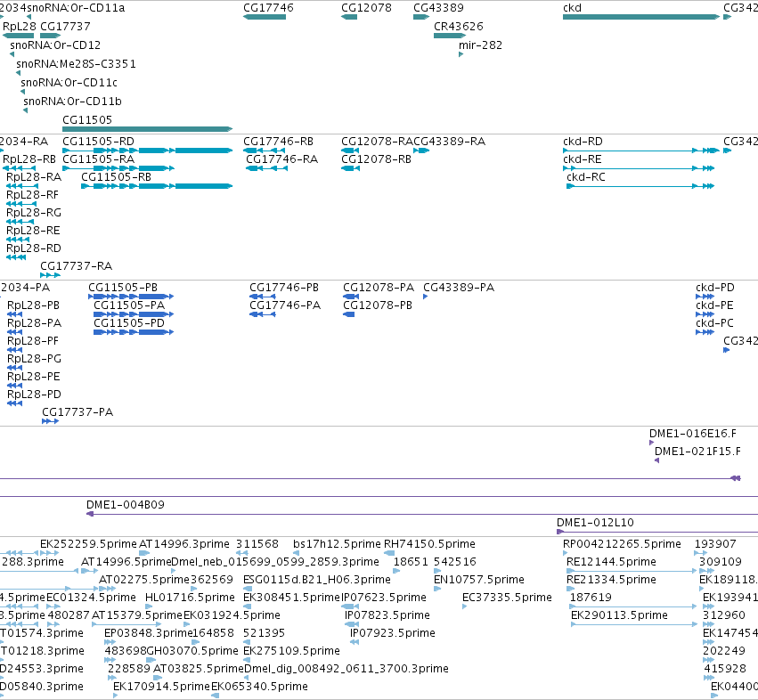Select the CR43626 gene bar
The width and height of the screenshot is (758, 700).
(450, 36)
